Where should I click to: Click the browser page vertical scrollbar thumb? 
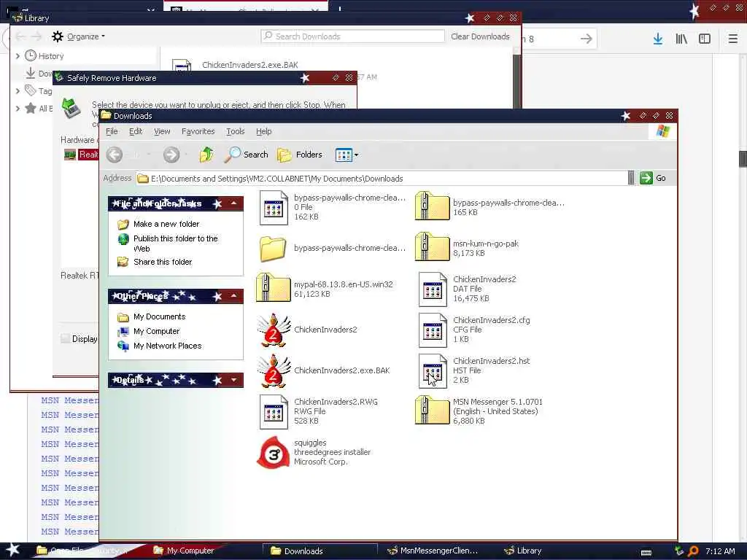point(743,158)
